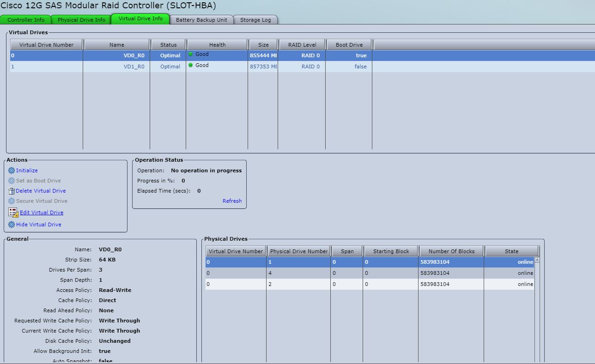Switch to the Battery Backup Unit tab
595x364 pixels.
(x=201, y=20)
